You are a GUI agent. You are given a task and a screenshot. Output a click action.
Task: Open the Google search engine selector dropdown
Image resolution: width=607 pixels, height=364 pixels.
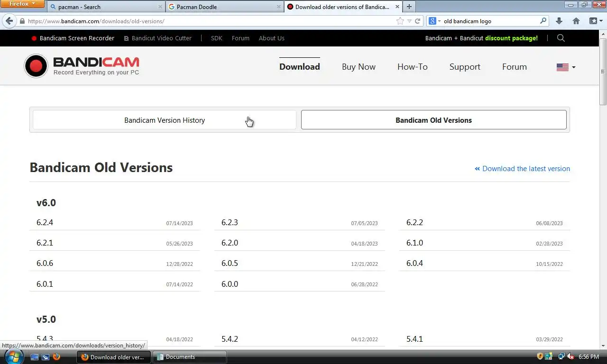tap(435, 21)
